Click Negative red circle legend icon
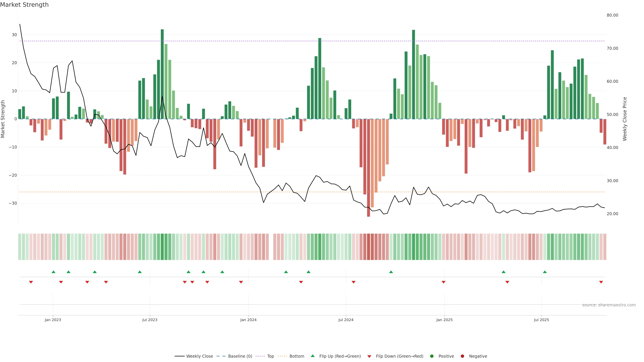The width and height of the screenshot is (644, 362). pyautogui.click(x=462, y=356)
